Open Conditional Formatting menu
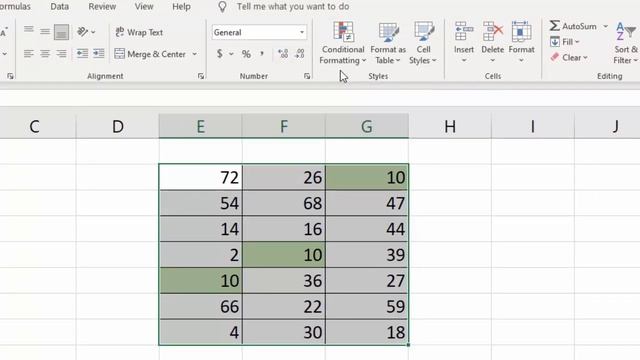640x360 pixels. coord(343,43)
